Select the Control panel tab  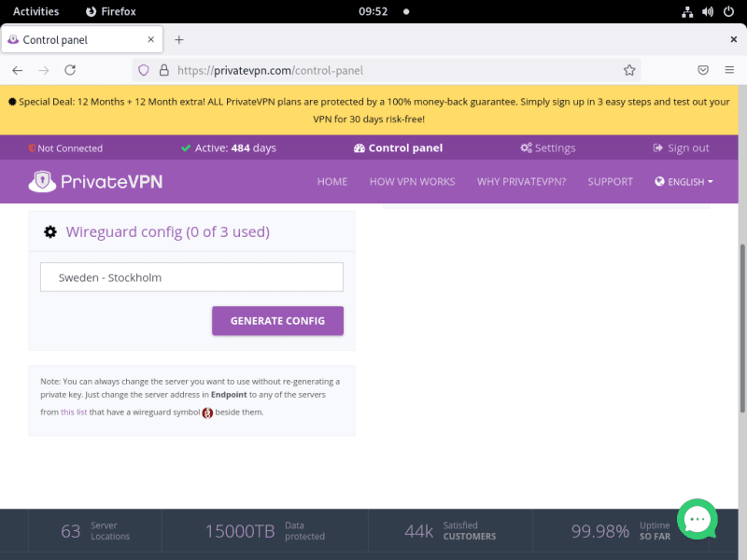click(398, 147)
